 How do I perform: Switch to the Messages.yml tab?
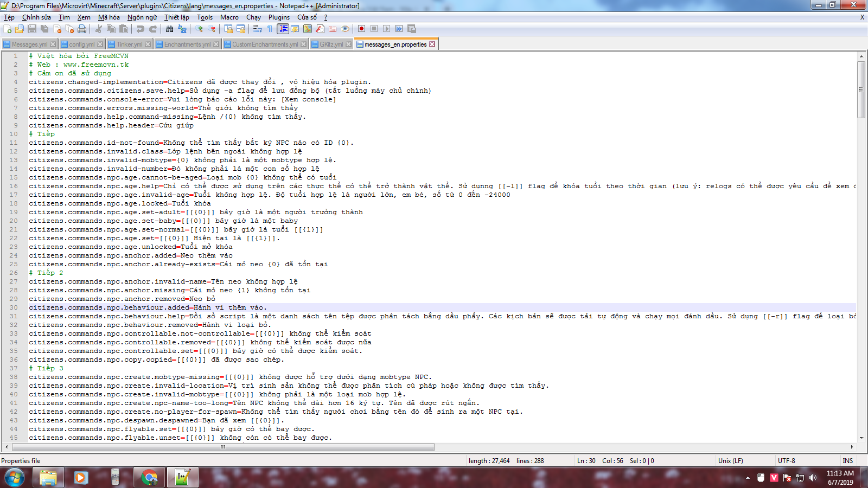[29, 44]
